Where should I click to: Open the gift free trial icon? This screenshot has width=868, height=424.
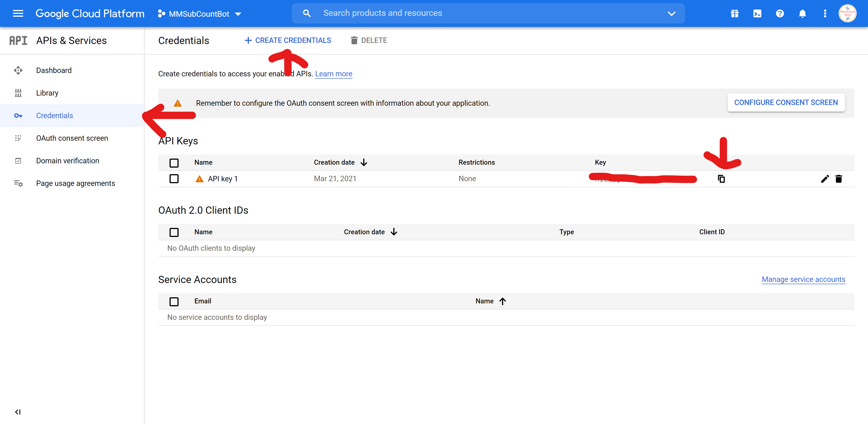735,14
